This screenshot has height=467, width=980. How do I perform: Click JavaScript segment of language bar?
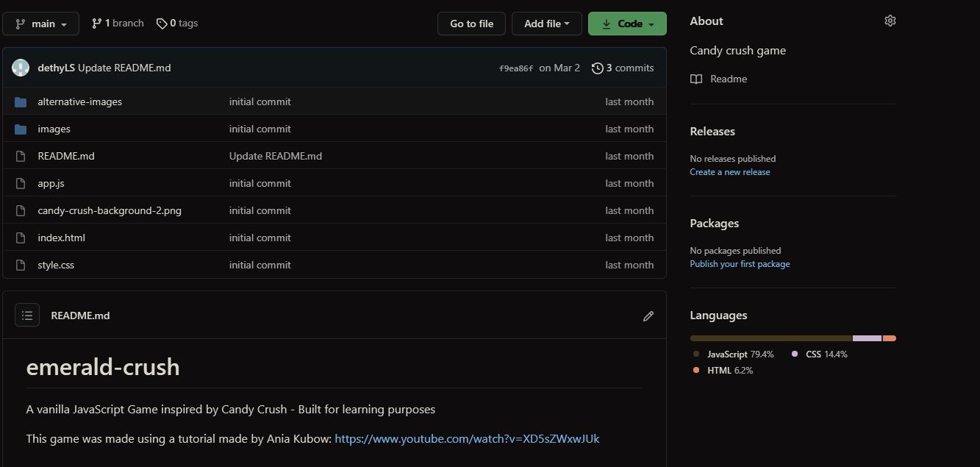[770, 338]
